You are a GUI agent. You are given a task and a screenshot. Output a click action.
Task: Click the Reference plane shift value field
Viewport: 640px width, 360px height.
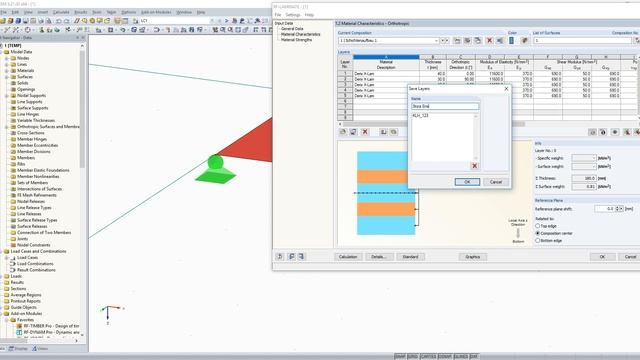(x=604, y=209)
